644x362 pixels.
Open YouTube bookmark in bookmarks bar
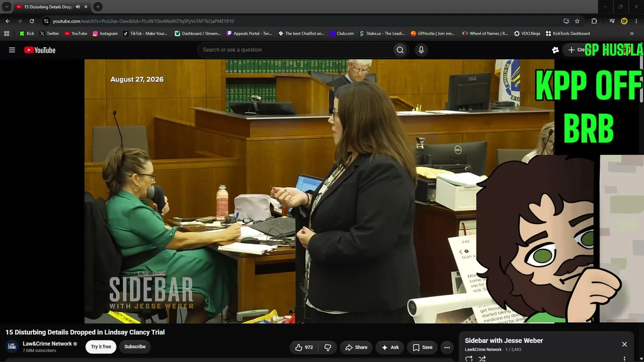coord(75,34)
